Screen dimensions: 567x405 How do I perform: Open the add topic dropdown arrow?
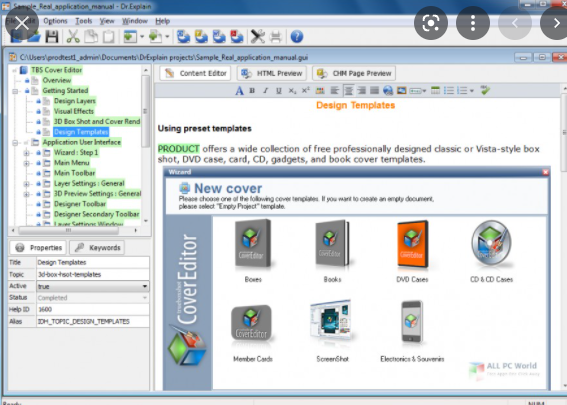click(167, 37)
